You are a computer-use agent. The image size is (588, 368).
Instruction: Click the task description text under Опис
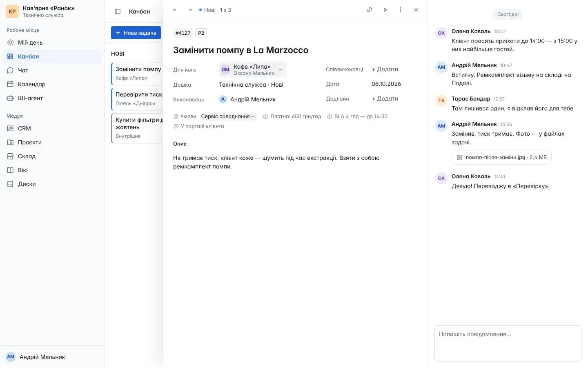pos(276,162)
